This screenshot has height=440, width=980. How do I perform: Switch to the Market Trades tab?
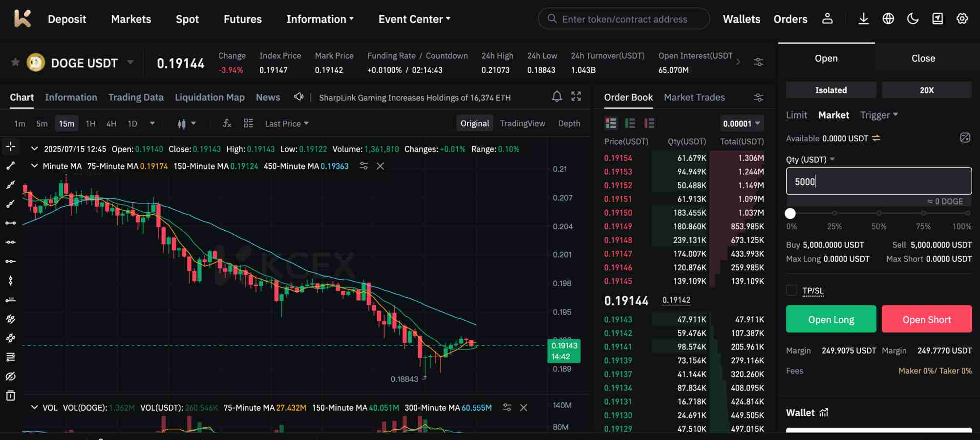click(x=694, y=97)
